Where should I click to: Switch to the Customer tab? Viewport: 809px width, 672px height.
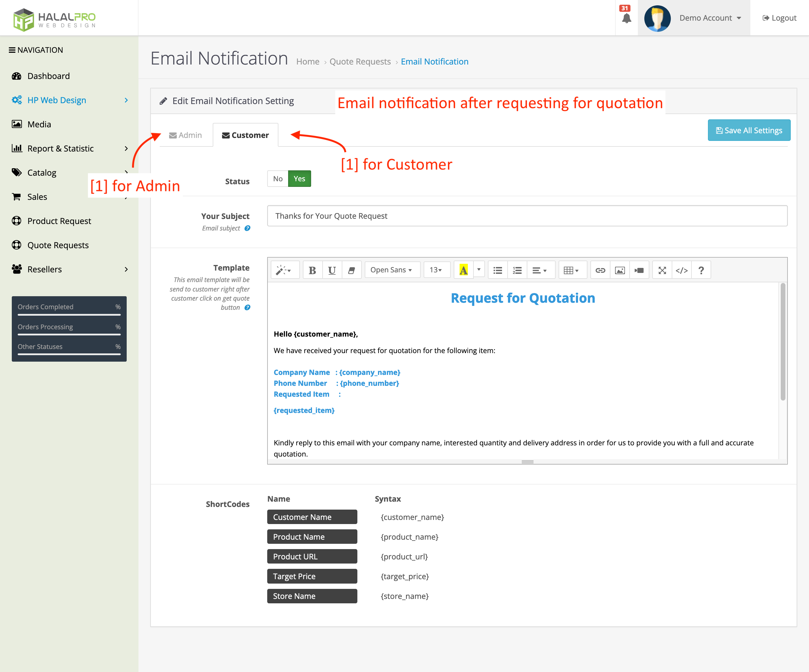245,135
